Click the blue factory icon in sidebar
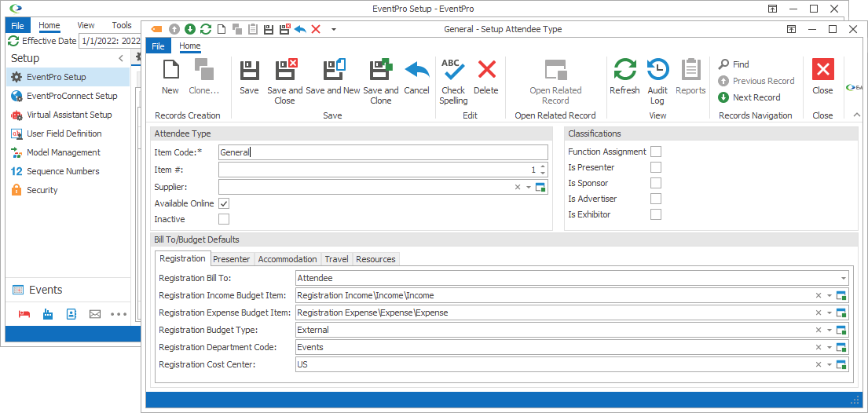868x413 pixels. click(48, 314)
